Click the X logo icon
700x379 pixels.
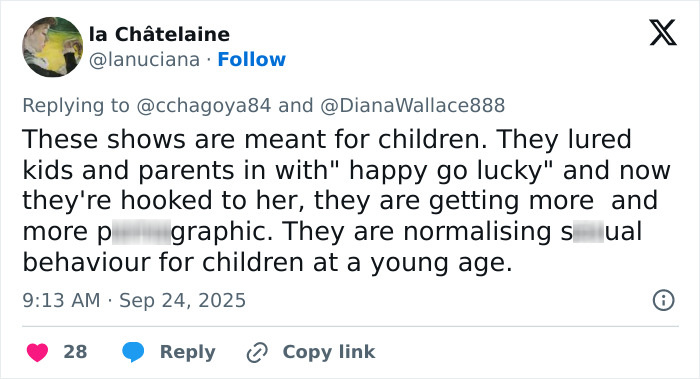point(663,32)
